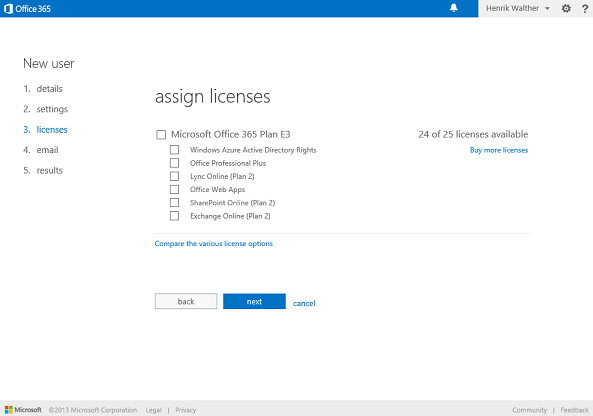This screenshot has width=593, height=416.
Task: Go to step 5 results
Action: pos(43,171)
